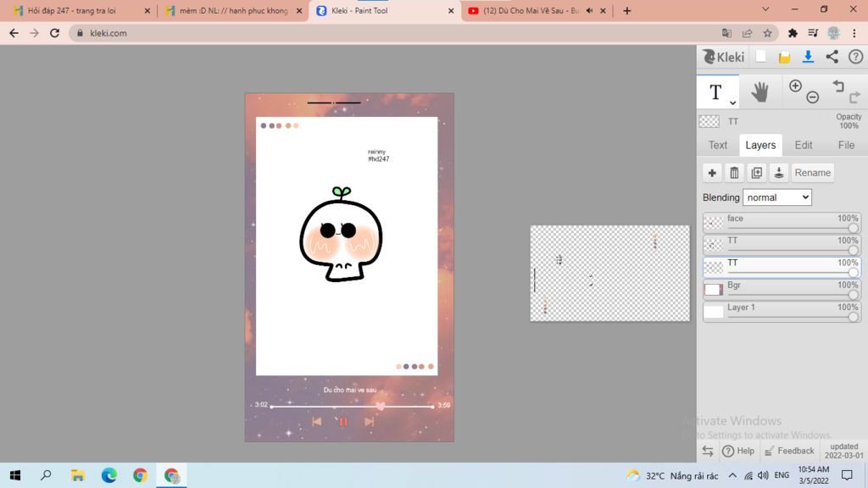Image resolution: width=868 pixels, height=488 pixels.
Task: Click the zoom in magnifier icon
Action: (795, 86)
